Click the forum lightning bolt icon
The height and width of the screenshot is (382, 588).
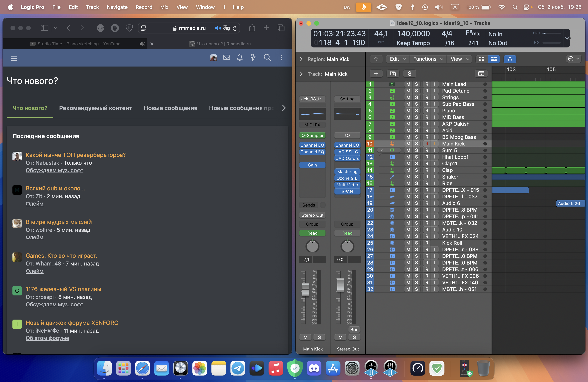coord(253,58)
